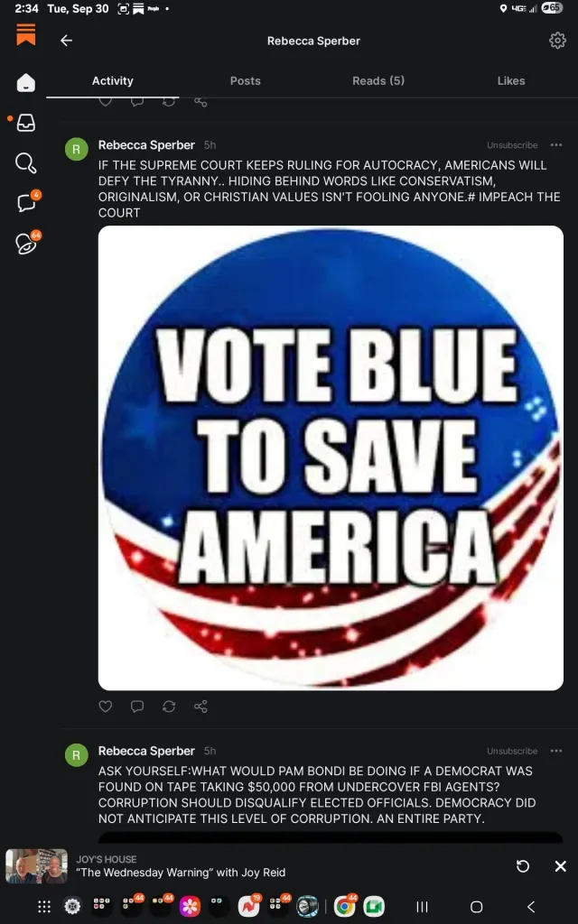578x924 pixels.
Task: Like the Vote Blue post
Action: point(106,706)
